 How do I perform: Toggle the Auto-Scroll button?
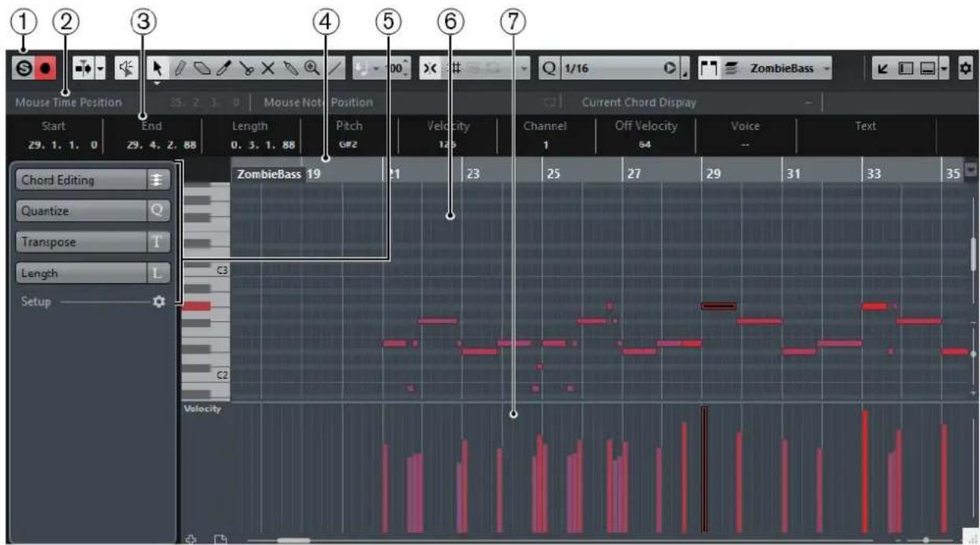tap(82, 68)
